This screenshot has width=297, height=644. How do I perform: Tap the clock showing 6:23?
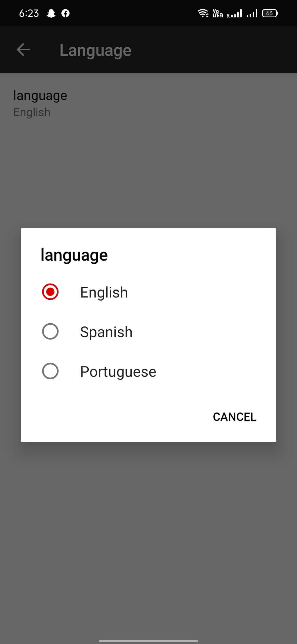pos(29,13)
